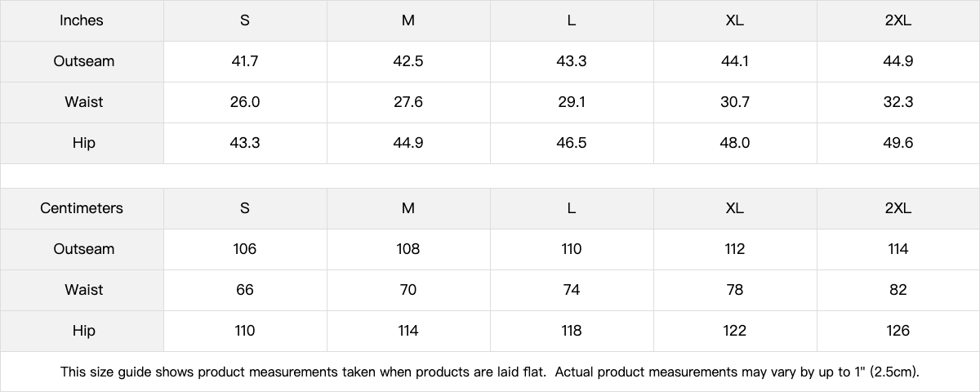Click the 41.7 outseam value

(245, 61)
